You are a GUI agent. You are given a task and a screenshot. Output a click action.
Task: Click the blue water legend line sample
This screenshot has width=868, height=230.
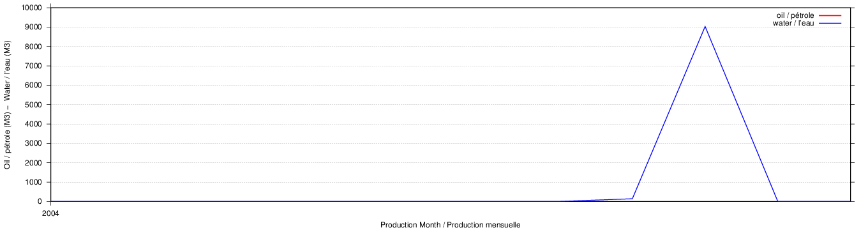pos(830,23)
